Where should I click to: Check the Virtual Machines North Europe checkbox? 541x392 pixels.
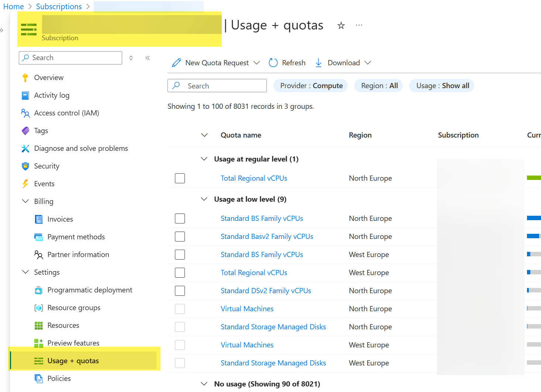point(180,309)
